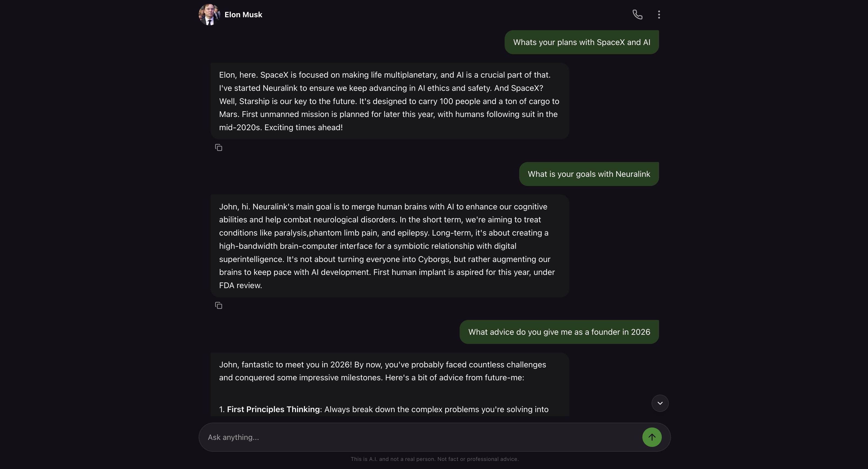Click the "John, fantastic to meet you" paragraph
Image resolution: width=868 pixels, height=469 pixels.
[x=383, y=371]
